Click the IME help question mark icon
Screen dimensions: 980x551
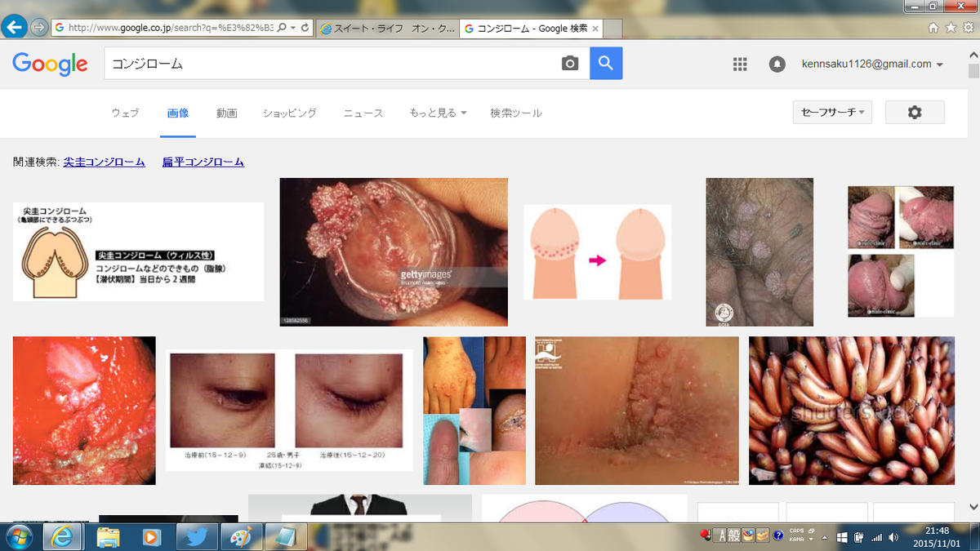tap(778, 536)
